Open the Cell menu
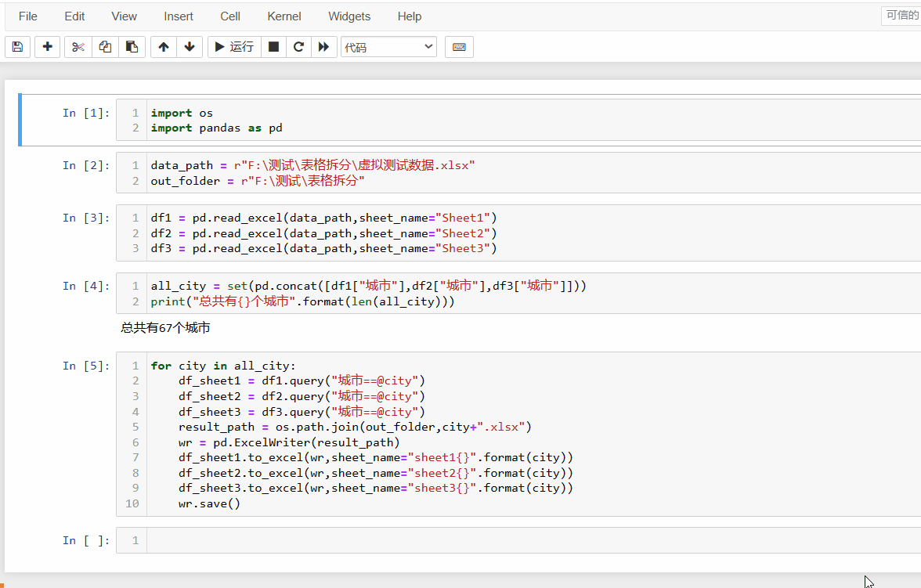This screenshot has width=921, height=588. pos(230,16)
